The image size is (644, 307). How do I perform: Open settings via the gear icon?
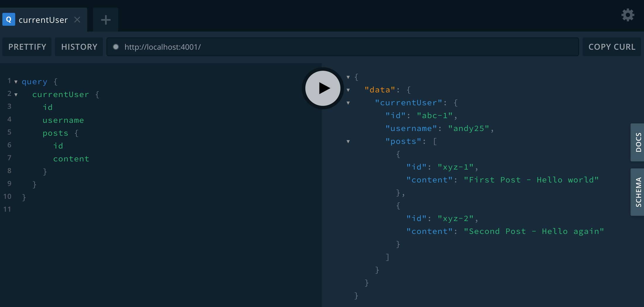pyautogui.click(x=628, y=15)
